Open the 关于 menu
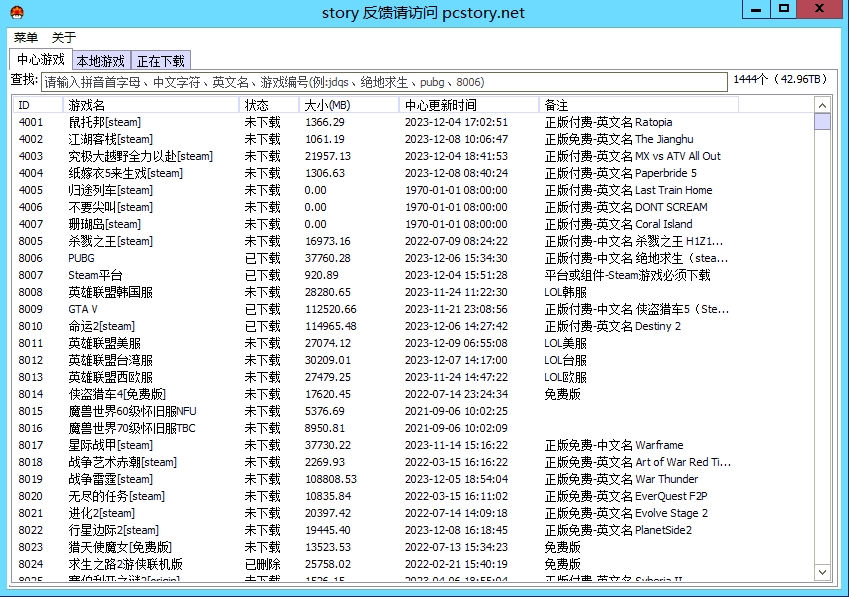This screenshot has width=849, height=597. point(64,37)
